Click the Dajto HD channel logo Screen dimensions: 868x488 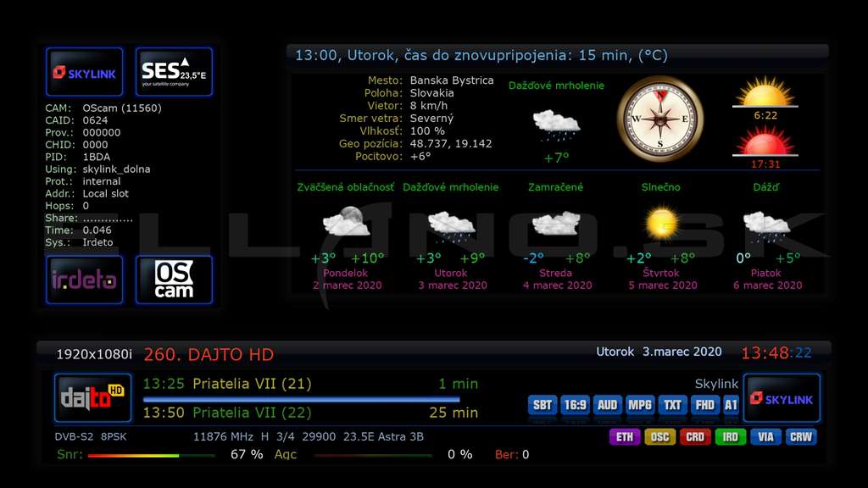click(x=93, y=398)
